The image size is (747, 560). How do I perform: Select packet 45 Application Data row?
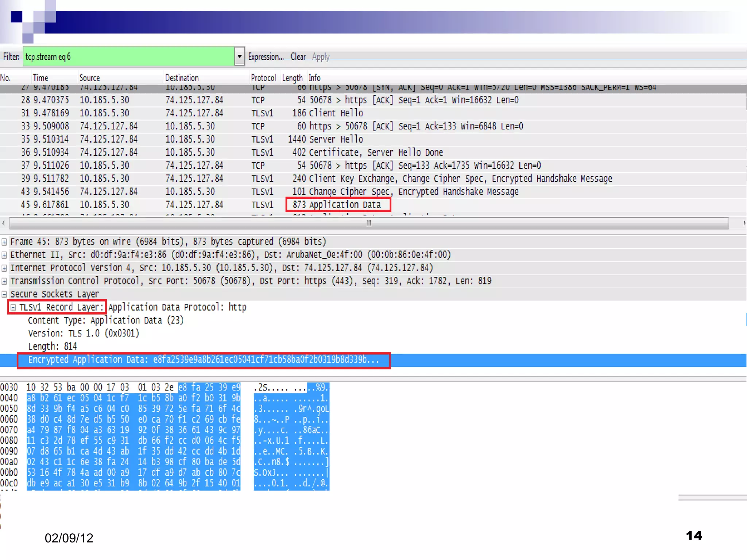344,205
